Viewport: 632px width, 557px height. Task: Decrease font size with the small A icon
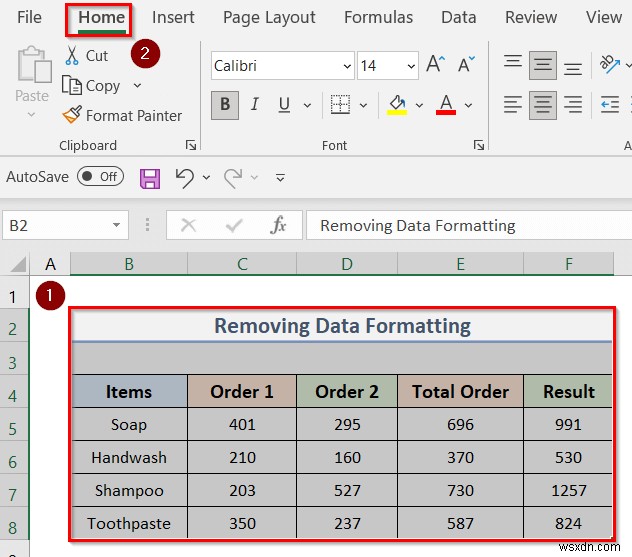pyautogui.click(x=466, y=64)
